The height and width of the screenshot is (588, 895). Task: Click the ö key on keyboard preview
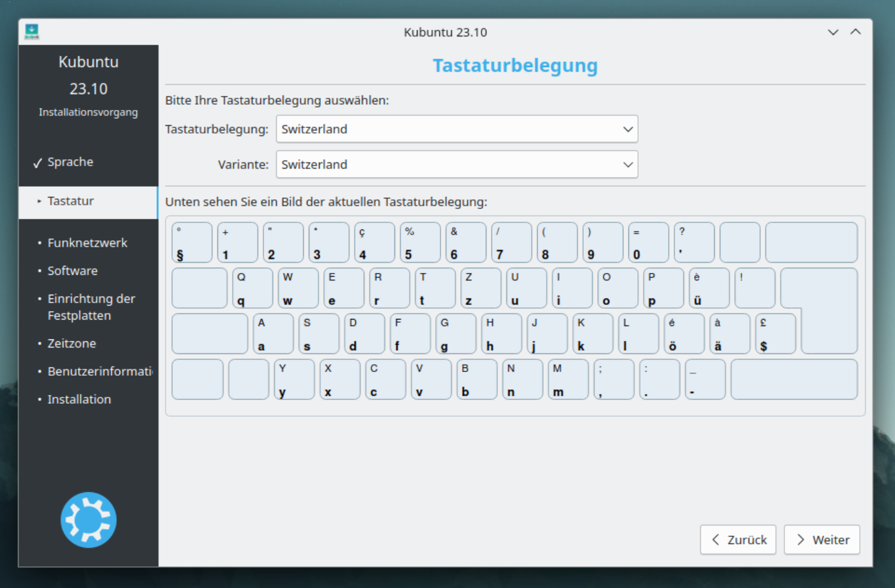(x=683, y=334)
